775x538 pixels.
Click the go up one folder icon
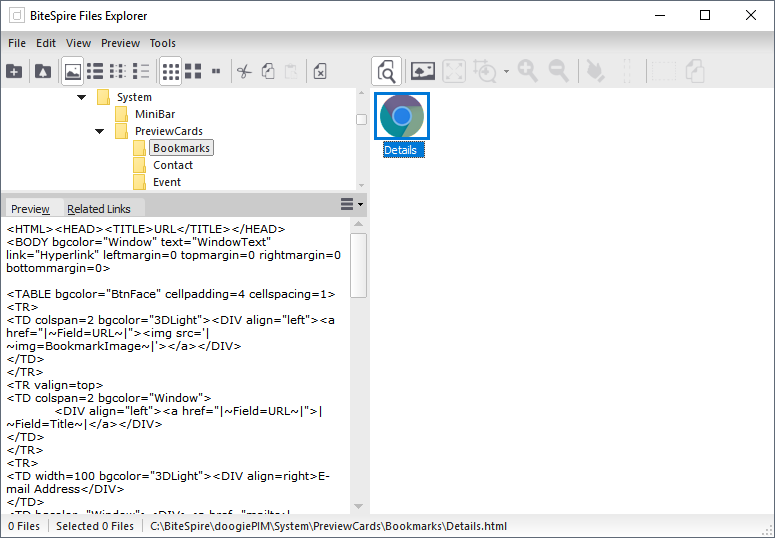click(43, 72)
